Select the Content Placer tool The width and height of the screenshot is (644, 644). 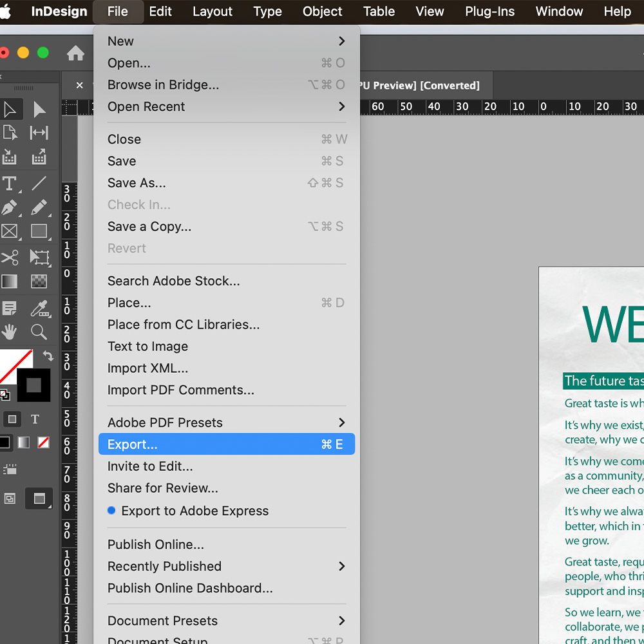tap(39, 157)
